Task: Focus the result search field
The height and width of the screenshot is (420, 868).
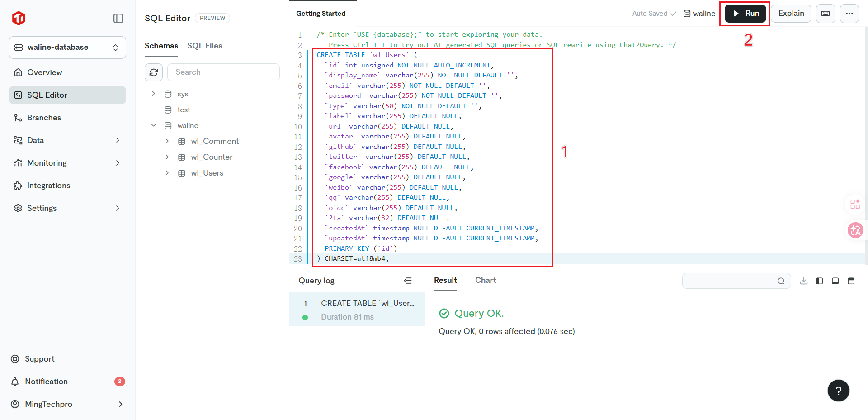Action: tap(736, 281)
